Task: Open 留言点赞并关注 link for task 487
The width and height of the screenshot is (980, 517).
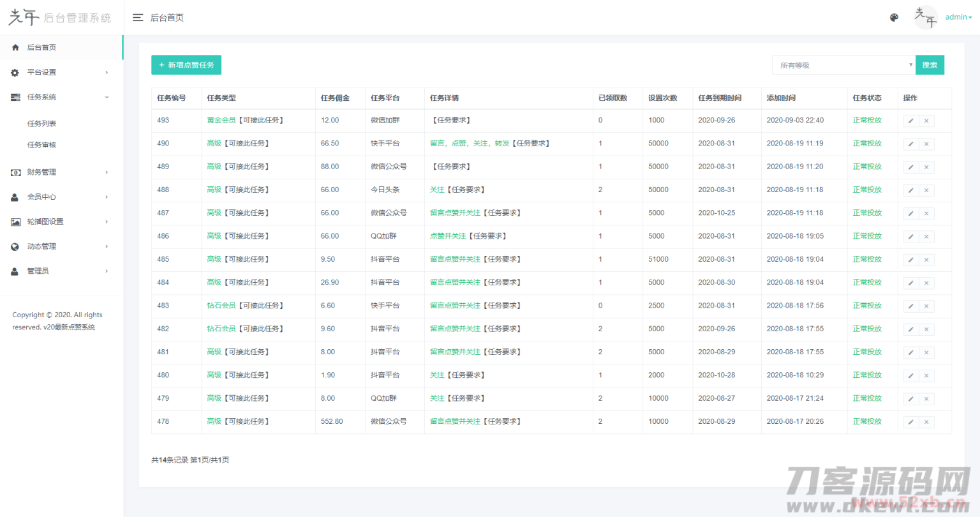Action: click(x=455, y=213)
